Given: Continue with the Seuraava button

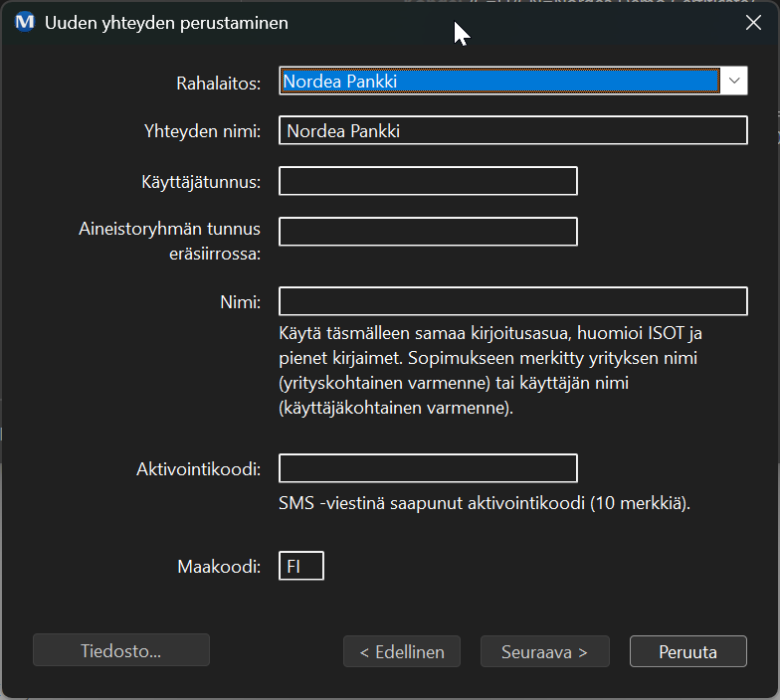Looking at the screenshot, I should 545,651.
